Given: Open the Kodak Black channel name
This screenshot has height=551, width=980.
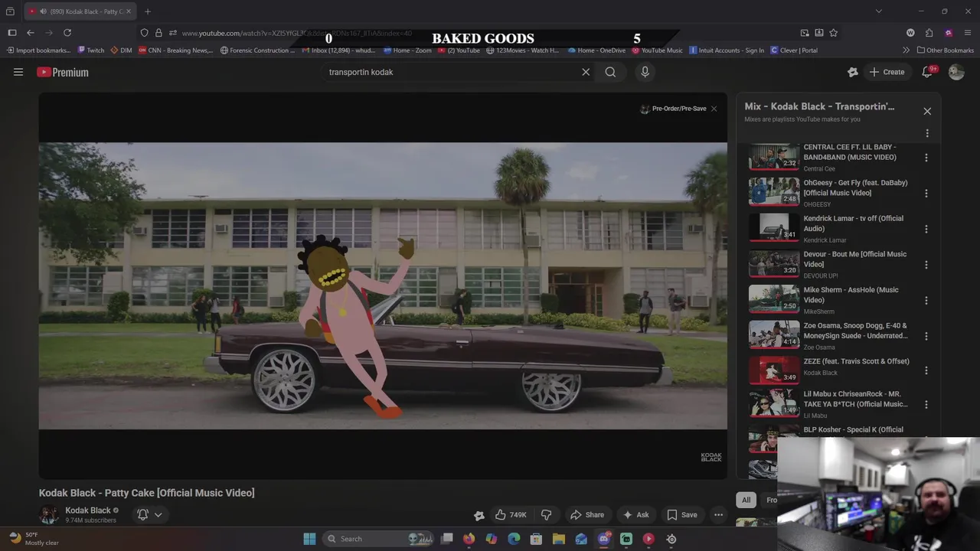Looking at the screenshot, I should (x=88, y=510).
